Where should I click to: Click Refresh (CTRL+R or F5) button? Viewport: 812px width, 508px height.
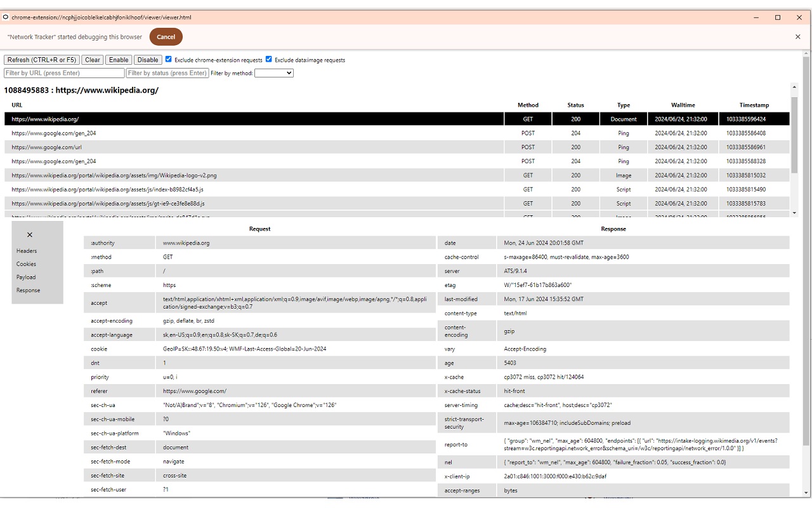click(x=42, y=60)
